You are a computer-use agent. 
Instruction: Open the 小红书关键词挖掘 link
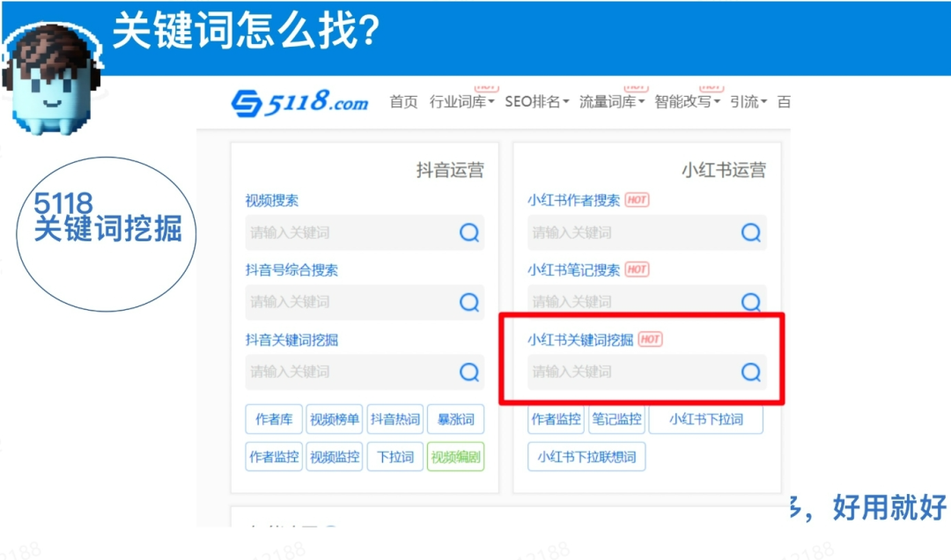580,340
